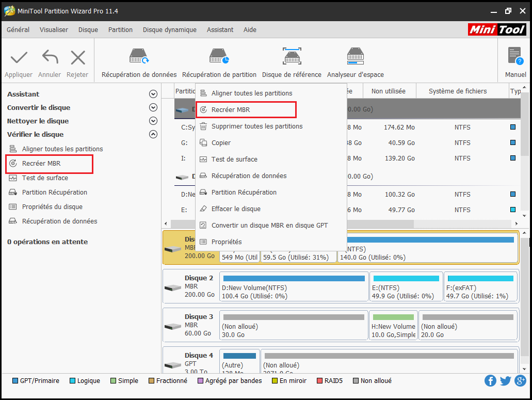This screenshot has height=400, width=532.
Task: Select Disque 2 drive icon
Action: tap(173, 288)
